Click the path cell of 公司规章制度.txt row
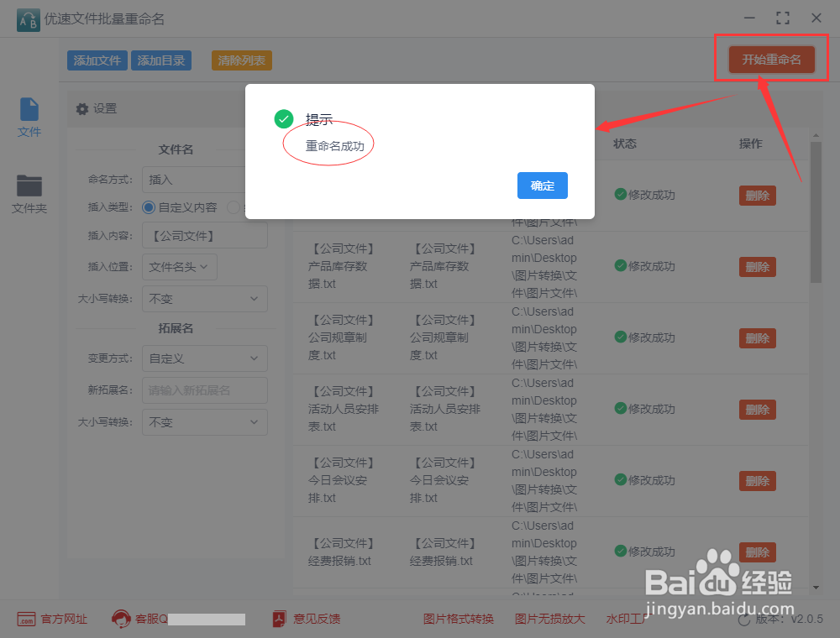 [544, 338]
